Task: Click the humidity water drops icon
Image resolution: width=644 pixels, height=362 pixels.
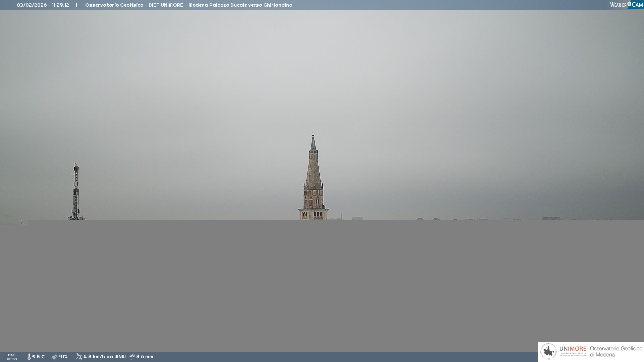Action: point(54,357)
